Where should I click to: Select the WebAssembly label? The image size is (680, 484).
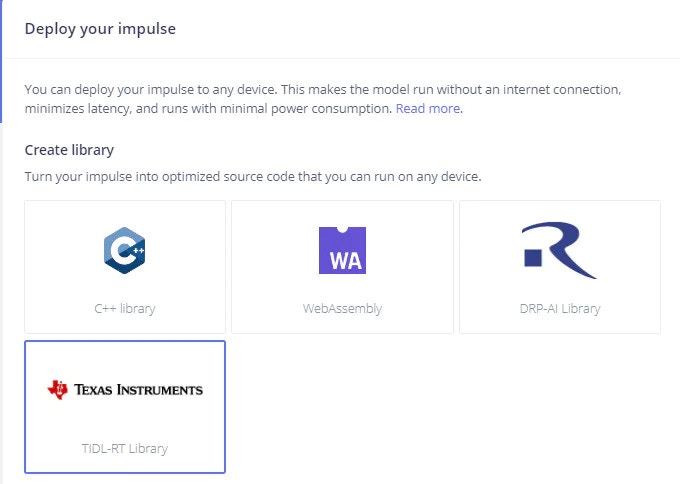click(x=342, y=309)
